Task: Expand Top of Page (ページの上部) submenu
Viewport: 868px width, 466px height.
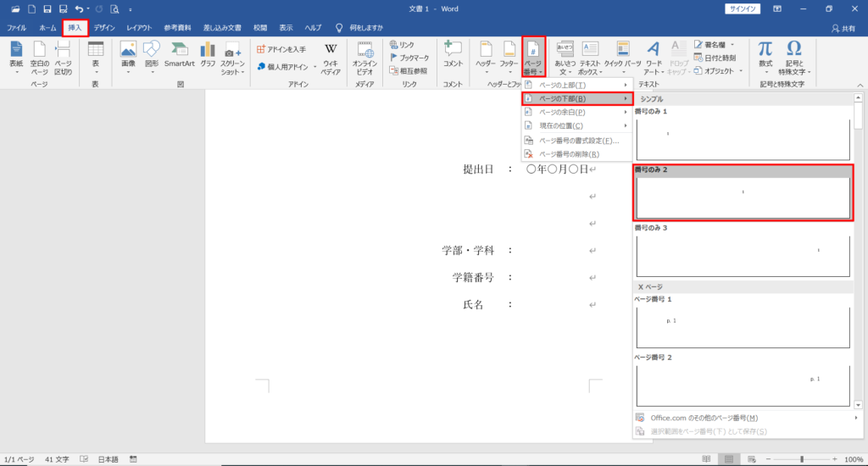Action: [x=576, y=85]
